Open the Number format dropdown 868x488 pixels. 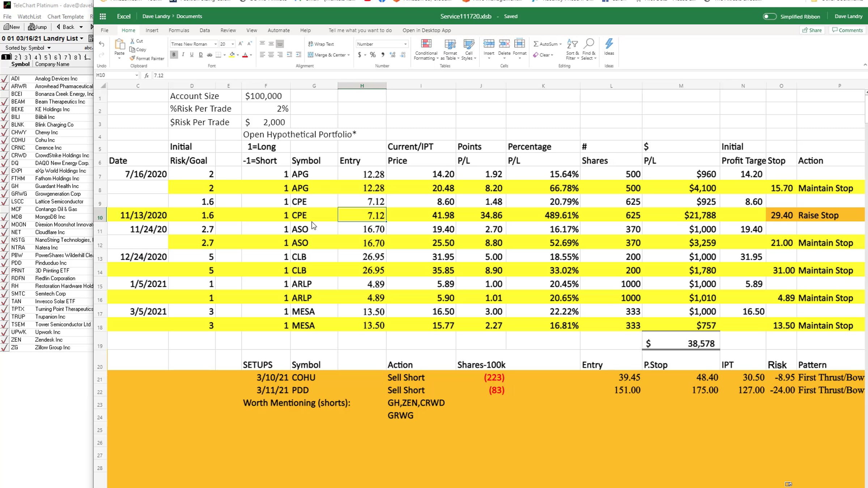(405, 44)
